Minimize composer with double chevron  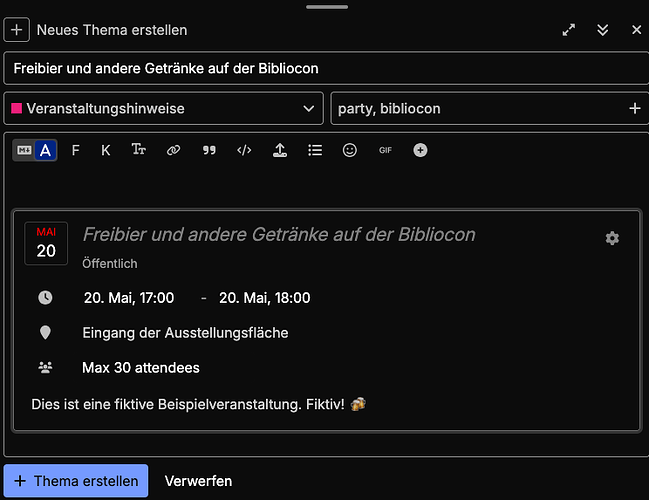pos(603,30)
